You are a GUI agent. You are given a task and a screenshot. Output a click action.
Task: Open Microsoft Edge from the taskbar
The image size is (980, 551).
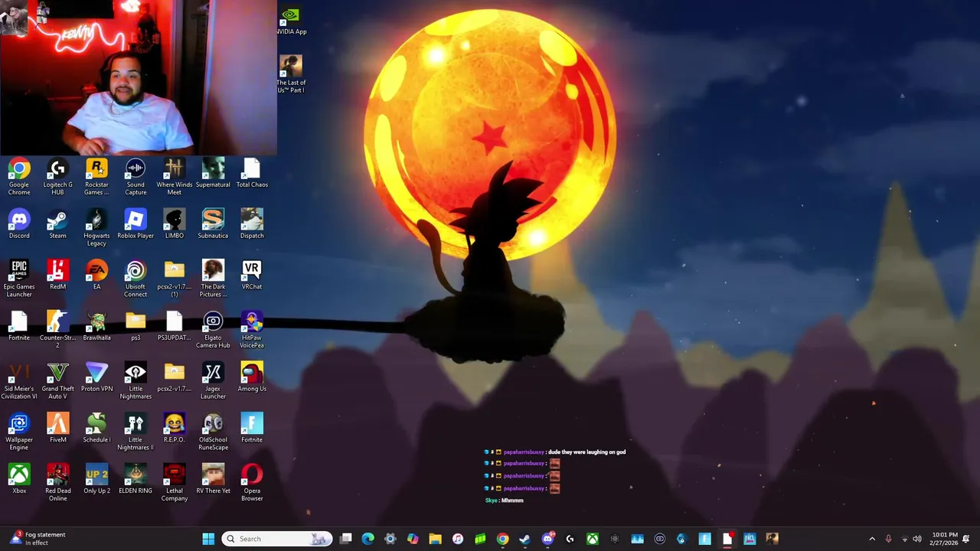click(368, 539)
